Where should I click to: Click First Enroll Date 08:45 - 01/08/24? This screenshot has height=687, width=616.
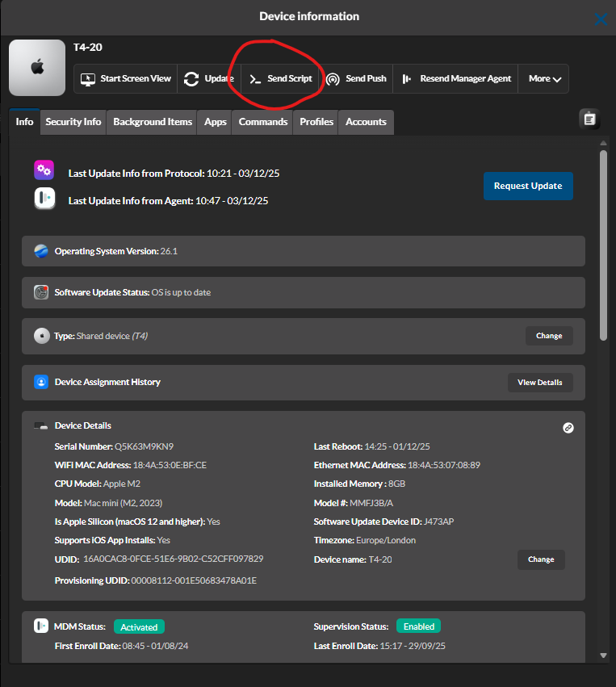[155, 646]
